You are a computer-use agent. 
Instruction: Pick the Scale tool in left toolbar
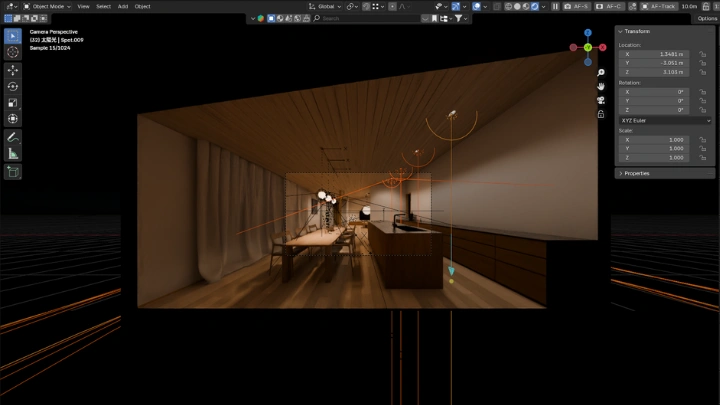point(13,102)
